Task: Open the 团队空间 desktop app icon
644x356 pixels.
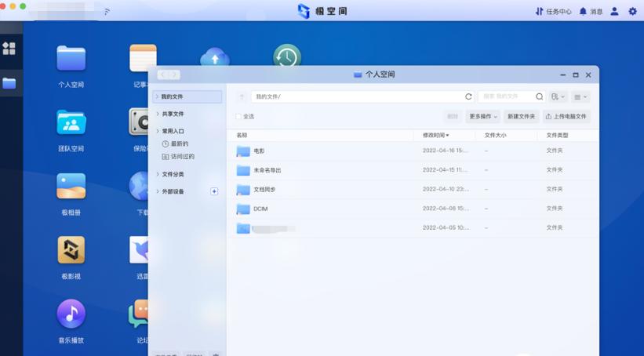Action: [x=71, y=122]
